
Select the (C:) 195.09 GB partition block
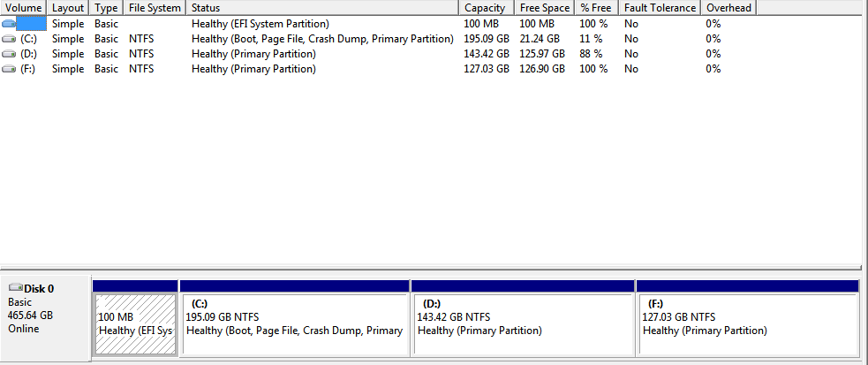click(x=295, y=318)
